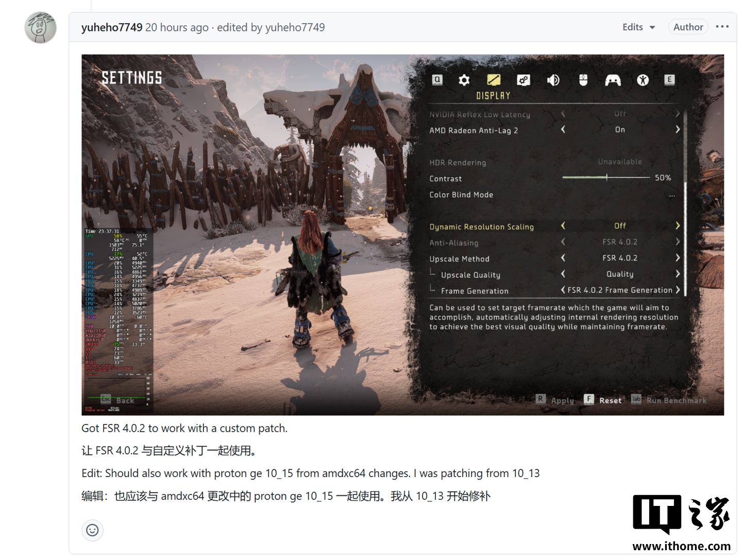
Task: Select the 'Contrast' row label
Action: 445,179
